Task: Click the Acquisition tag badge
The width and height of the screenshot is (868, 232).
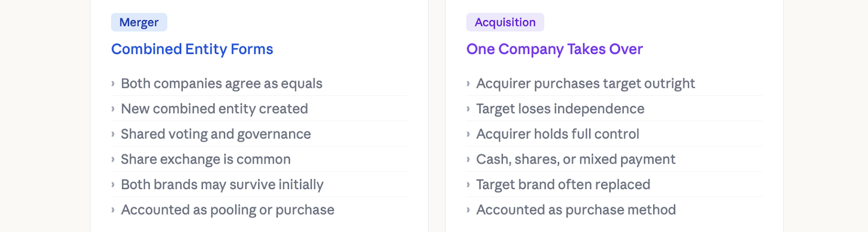Action: tap(505, 22)
